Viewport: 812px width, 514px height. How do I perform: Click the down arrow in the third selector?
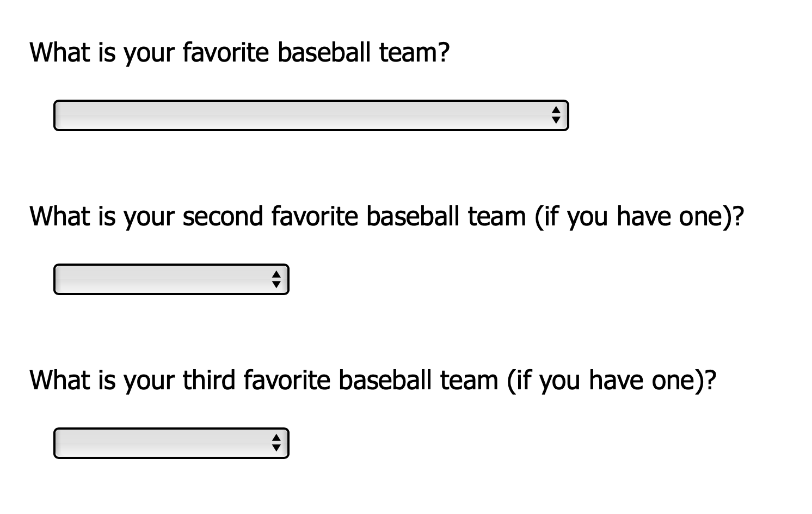point(276,447)
